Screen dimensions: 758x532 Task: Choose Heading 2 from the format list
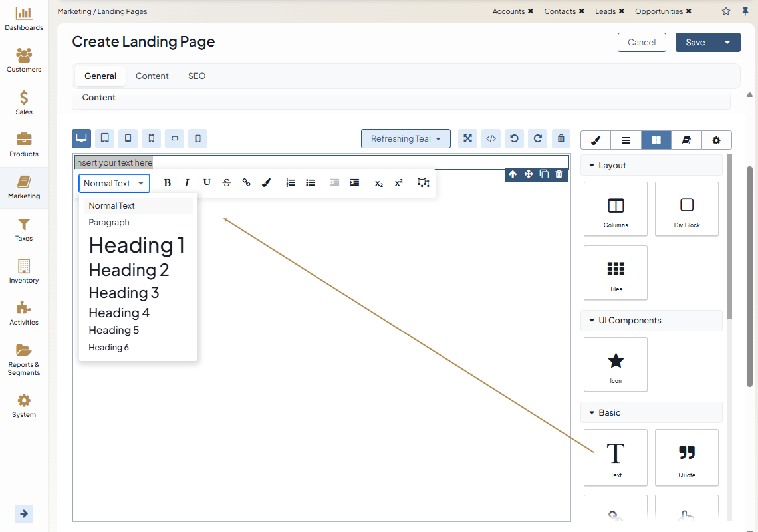pyautogui.click(x=129, y=270)
